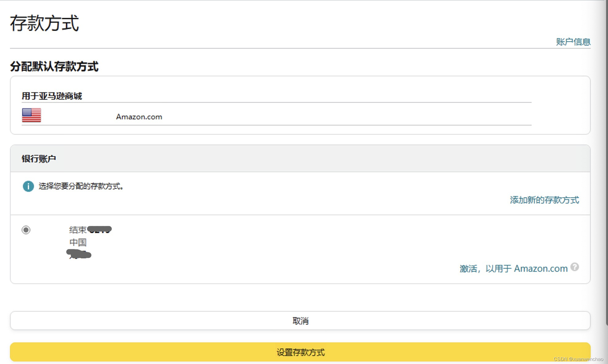Click the 中国 country text
Screen dimensions: 608x364
click(x=78, y=242)
